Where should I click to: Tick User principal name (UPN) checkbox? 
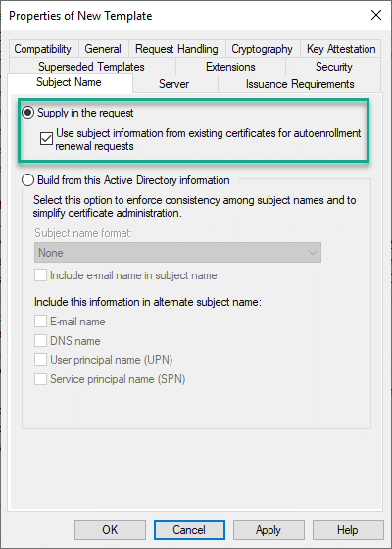pos(40,360)
